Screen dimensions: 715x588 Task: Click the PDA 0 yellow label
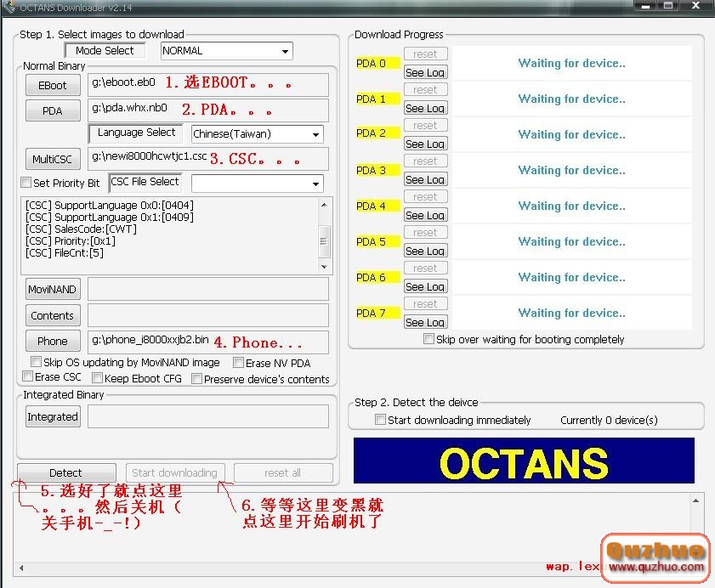point(378,63)
